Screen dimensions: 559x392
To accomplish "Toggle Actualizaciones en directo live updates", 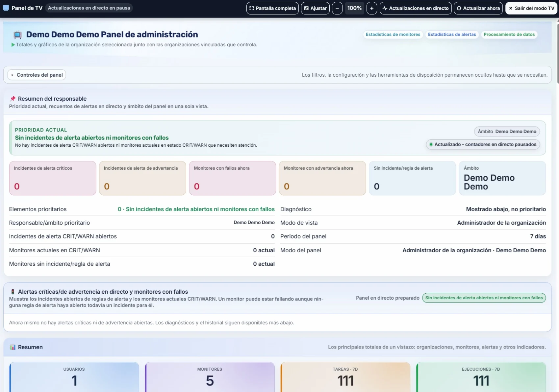I will click(416, 8).
